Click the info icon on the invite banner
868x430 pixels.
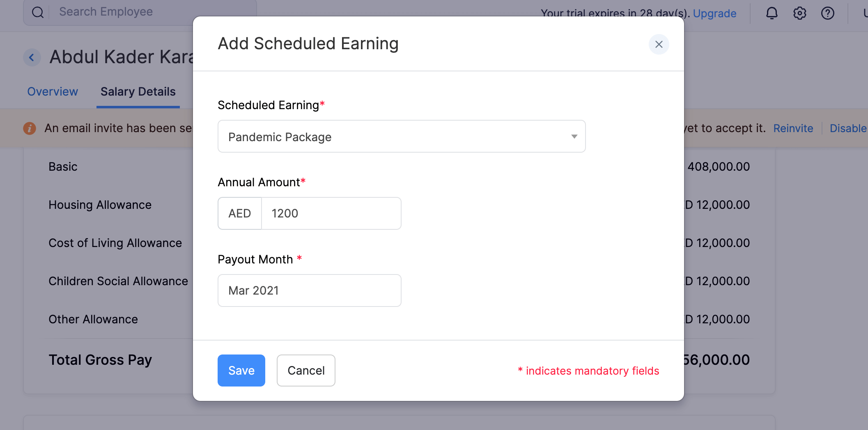point(29,128)
